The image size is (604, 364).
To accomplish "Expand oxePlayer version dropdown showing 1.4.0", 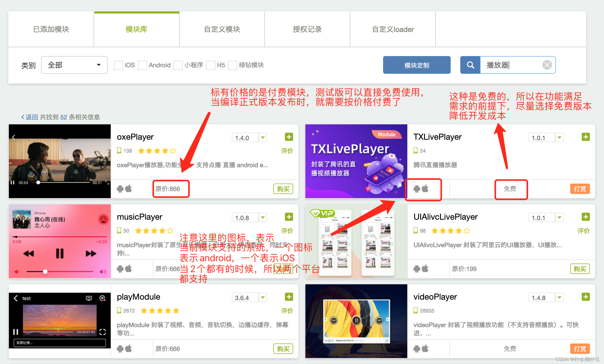I will point(263,137).
